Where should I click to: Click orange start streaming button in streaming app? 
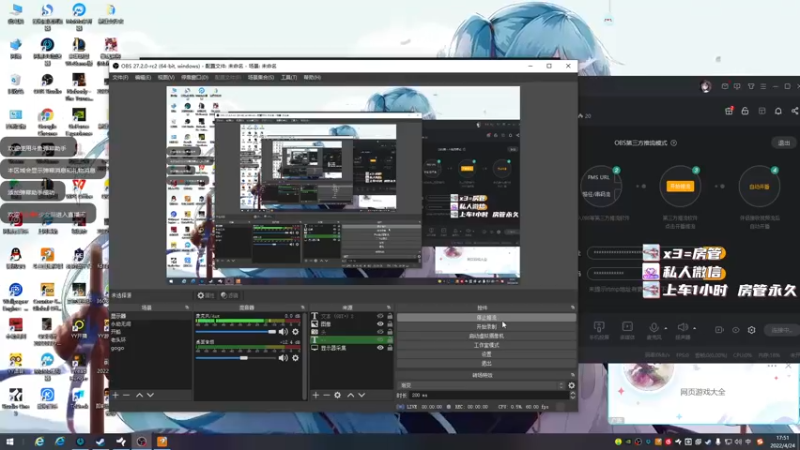(680, 186)
